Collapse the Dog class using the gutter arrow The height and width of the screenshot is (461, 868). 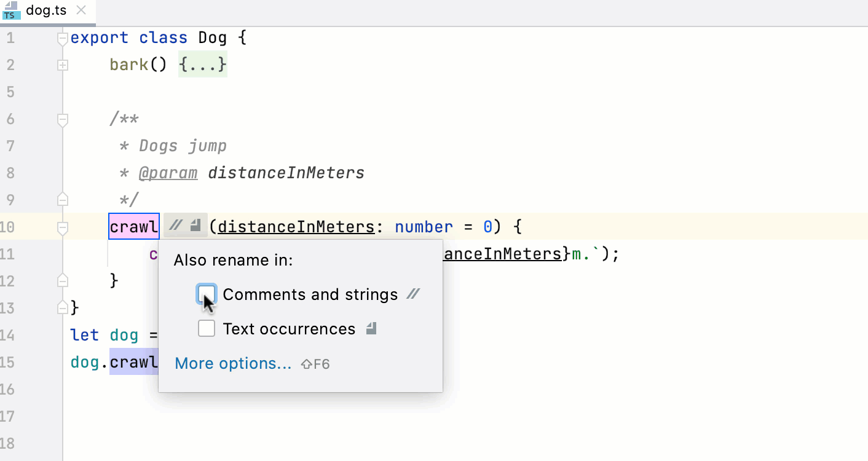click(x=61, y=37)
